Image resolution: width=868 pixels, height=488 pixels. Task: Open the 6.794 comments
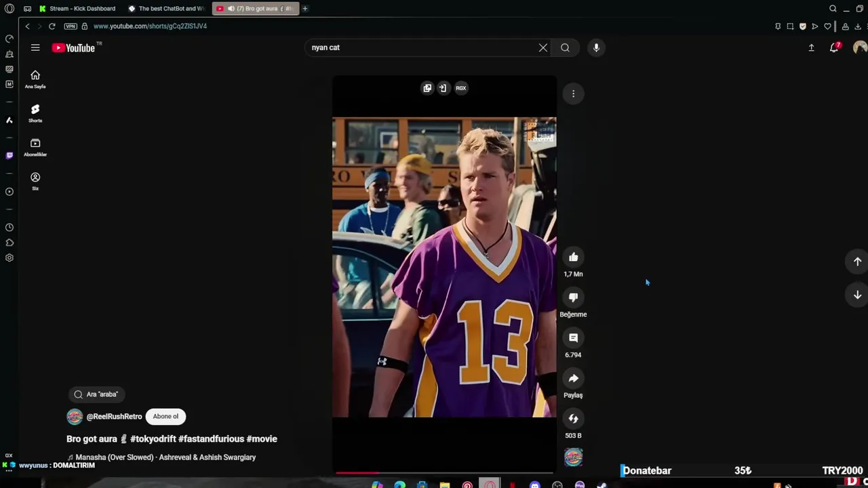point(573,338)
